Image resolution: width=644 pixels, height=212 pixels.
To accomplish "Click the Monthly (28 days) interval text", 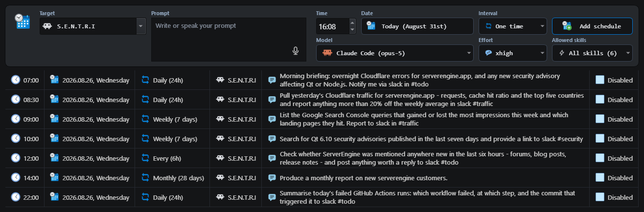I will [x=178, y=178].
